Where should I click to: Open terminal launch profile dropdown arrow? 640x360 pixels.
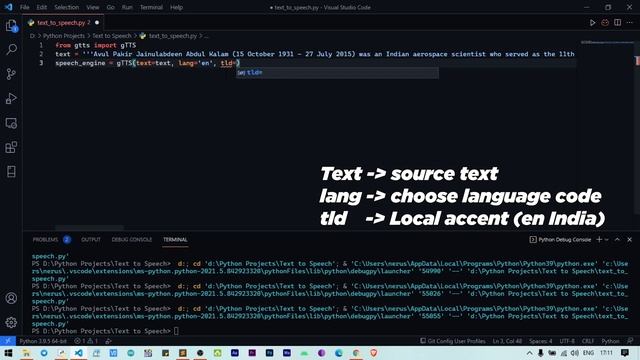pos(607,240)
